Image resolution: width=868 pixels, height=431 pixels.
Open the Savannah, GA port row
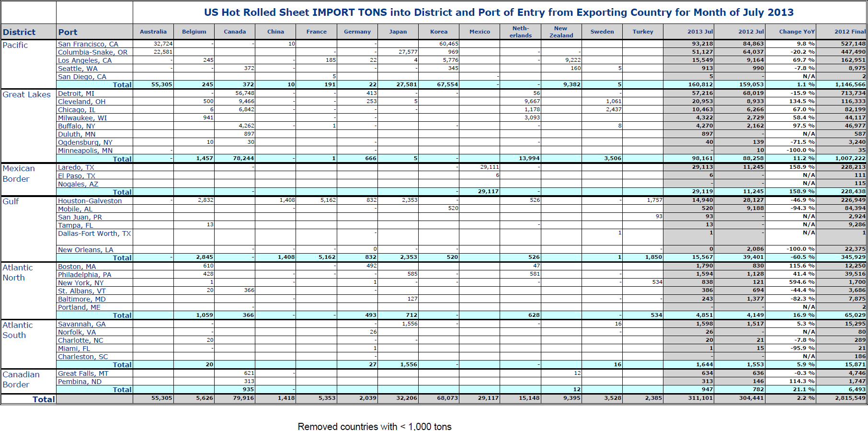pos(81,324)
